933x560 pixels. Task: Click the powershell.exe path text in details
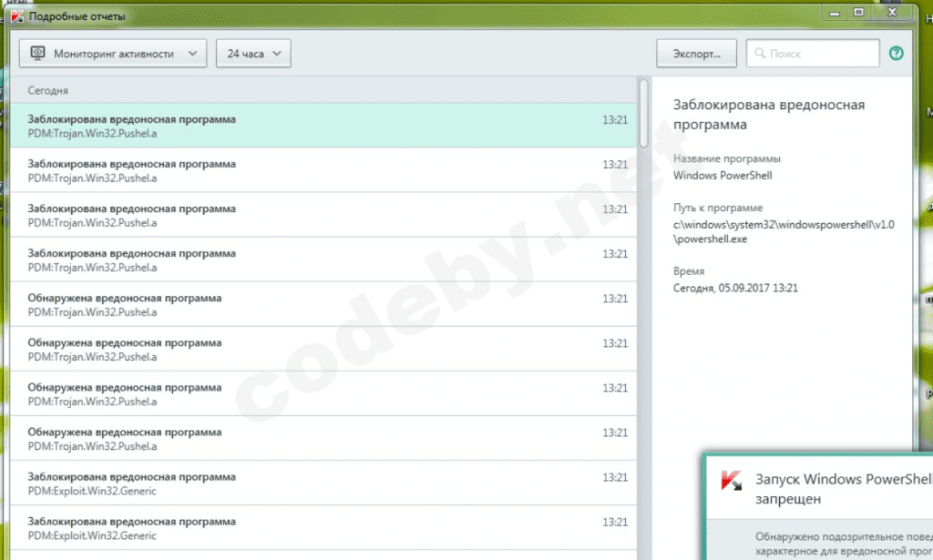pos(784,232)
